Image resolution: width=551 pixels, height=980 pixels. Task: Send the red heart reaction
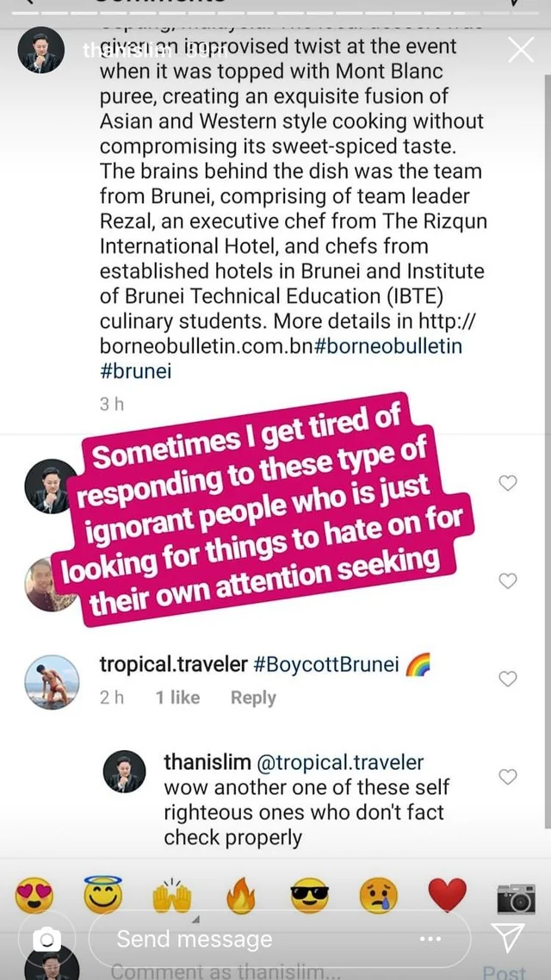click(447, 896)
